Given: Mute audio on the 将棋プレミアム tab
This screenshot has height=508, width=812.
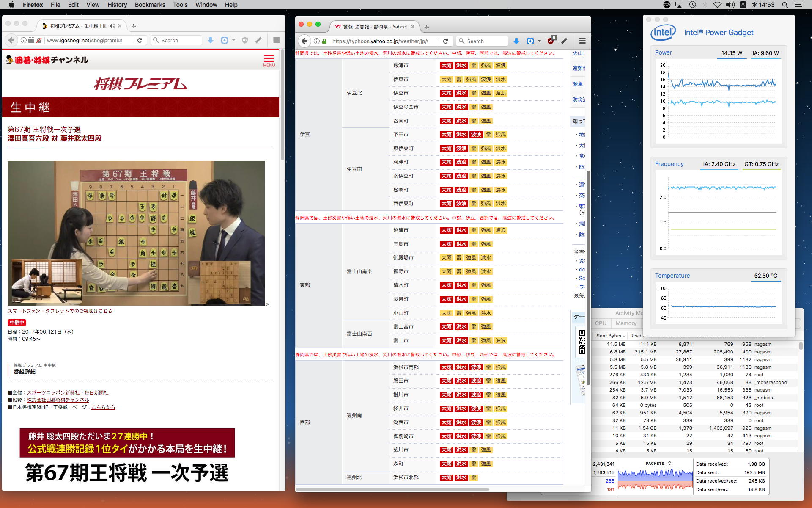Looking at the screenshot, I should 112,26.
